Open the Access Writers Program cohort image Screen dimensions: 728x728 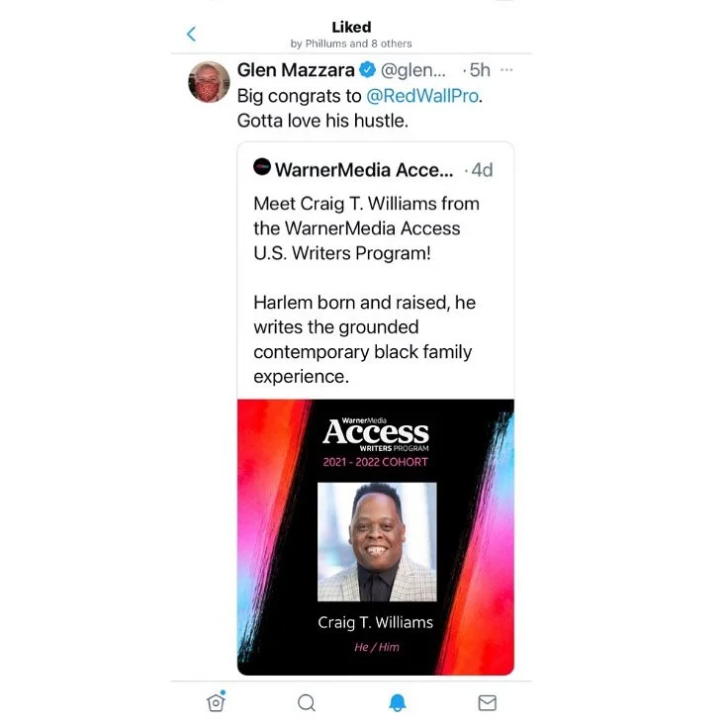376,537
